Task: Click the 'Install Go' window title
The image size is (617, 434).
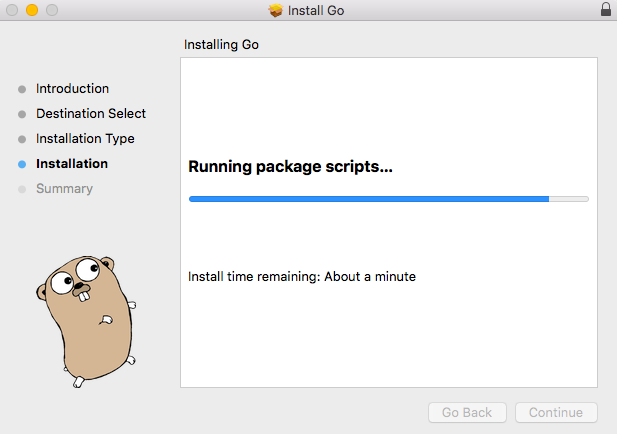Action: coord(316,10)
